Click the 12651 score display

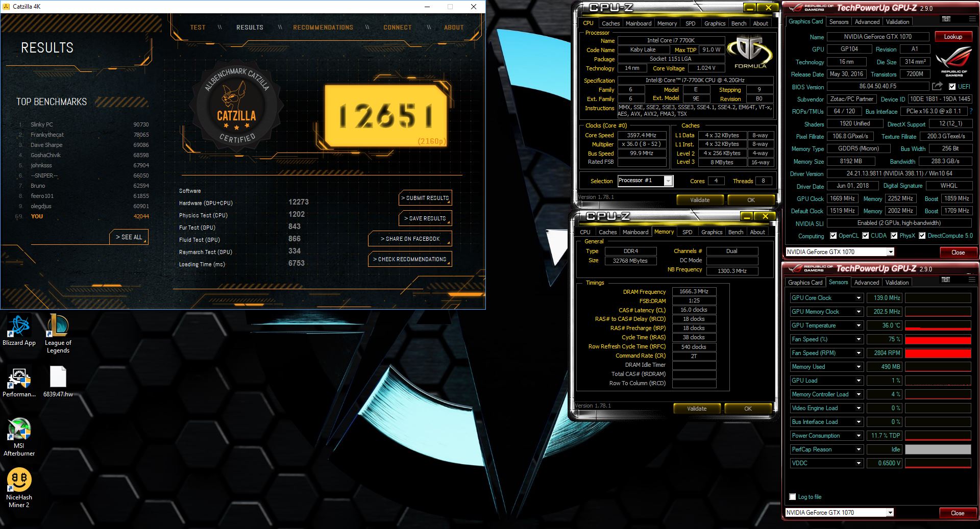point(386,116)
